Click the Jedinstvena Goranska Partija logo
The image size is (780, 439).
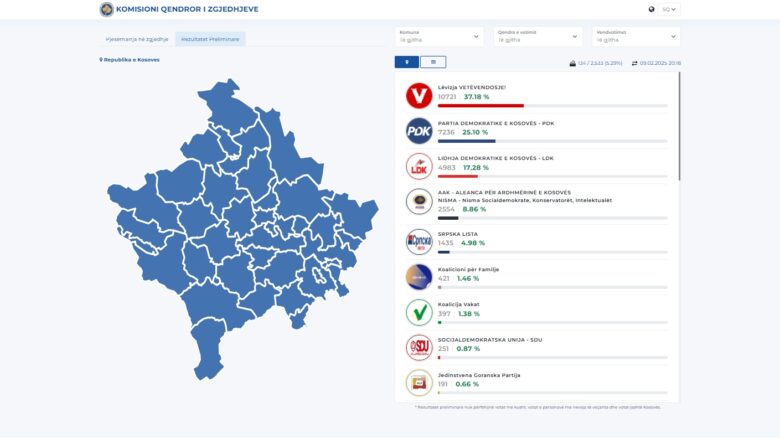(419, 383)
